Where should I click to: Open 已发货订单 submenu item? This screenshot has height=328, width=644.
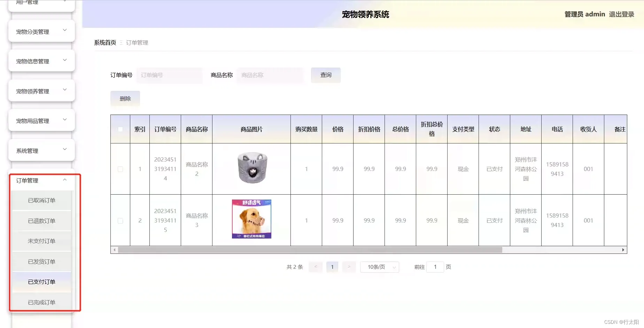[41, 261]
